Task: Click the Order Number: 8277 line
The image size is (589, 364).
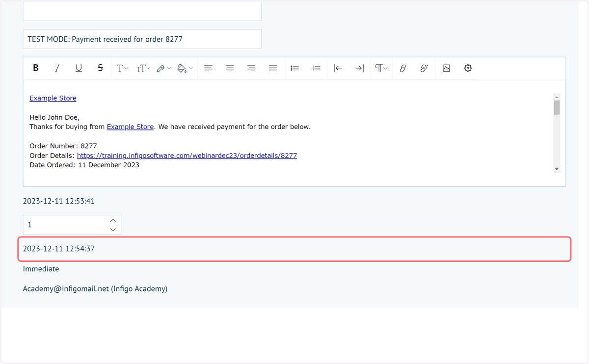Action: (63, 146)
